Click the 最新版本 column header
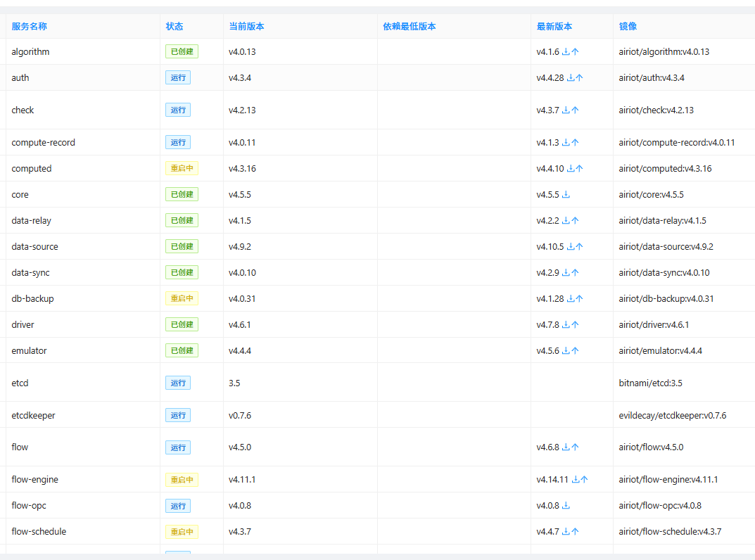755x560 pixels. [x=554, y=27]
